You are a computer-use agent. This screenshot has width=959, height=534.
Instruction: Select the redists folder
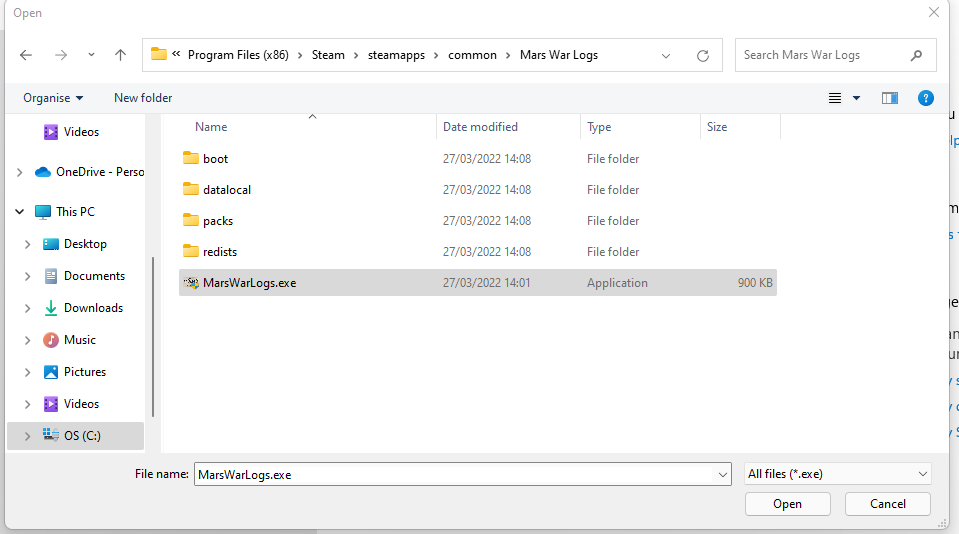(x=478, y=252)
